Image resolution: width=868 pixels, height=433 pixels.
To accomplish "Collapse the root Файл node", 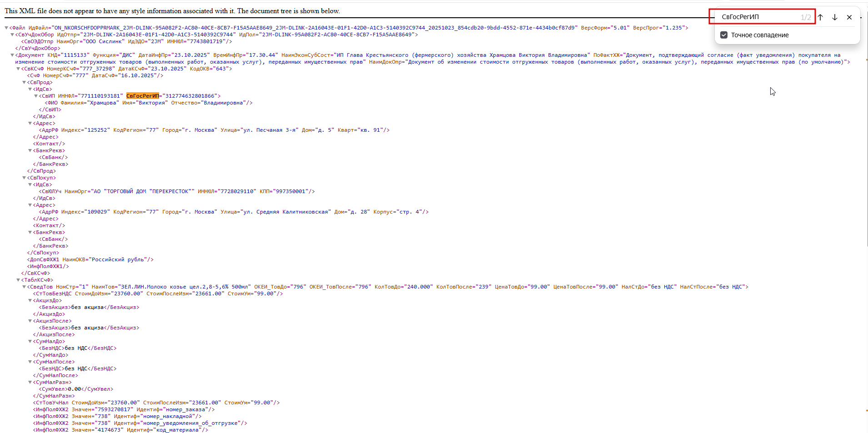I will 6,28.
